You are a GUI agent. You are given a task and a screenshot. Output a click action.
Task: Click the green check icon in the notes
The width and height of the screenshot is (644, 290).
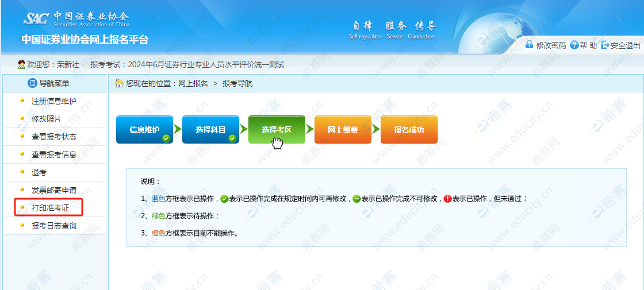[224, 199]
